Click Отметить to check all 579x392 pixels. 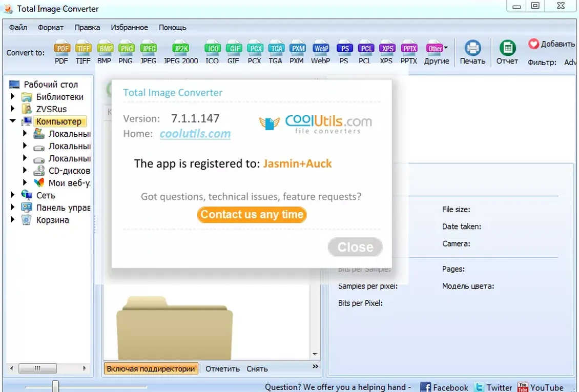coord(222,369)
